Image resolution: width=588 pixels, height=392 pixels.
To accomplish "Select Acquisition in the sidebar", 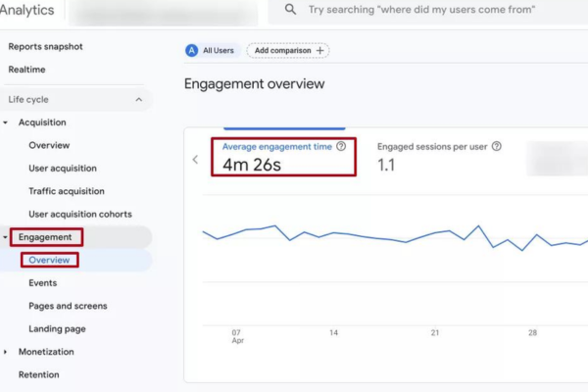I will pyautogui.click(x=42, y=122).
